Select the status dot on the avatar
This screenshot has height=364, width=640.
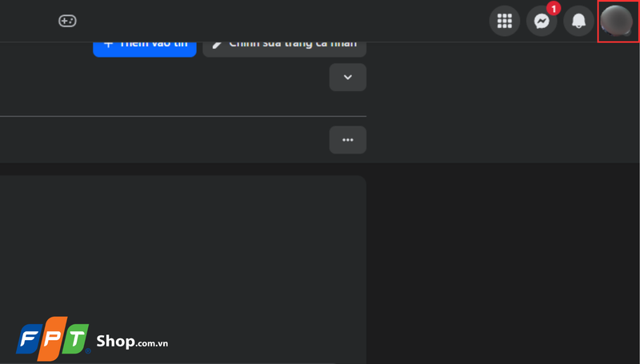[627, 32]
